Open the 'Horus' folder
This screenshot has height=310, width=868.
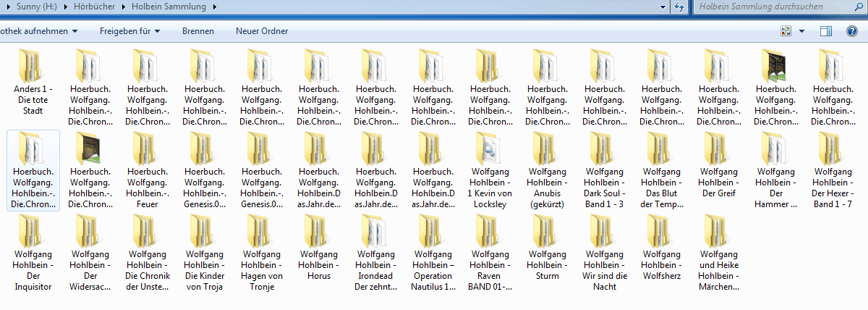click(319, 248)
